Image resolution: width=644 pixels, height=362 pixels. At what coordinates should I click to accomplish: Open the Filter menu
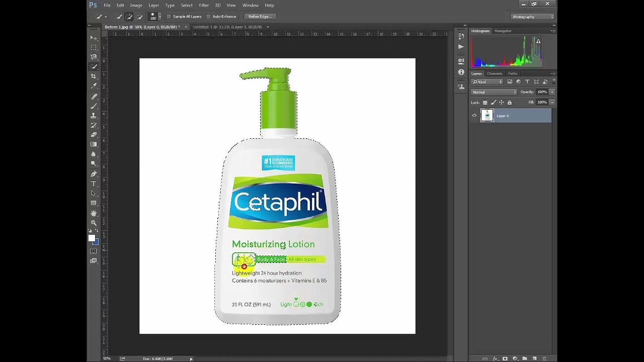coord(204,5)
